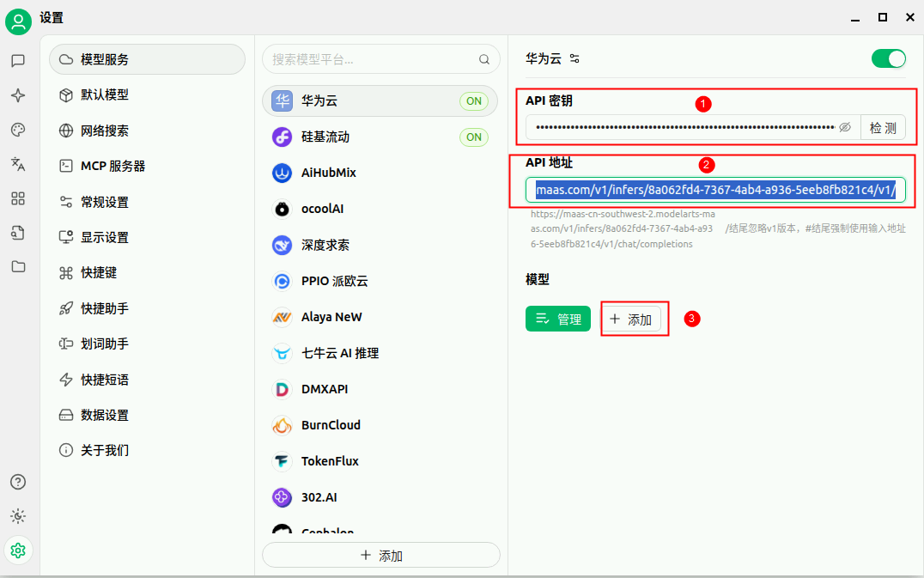Click the 检测 button to test key

point(883,127)
